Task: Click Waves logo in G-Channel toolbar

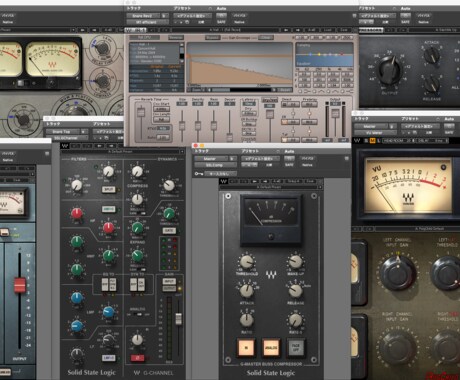Action: pos(65,146)
